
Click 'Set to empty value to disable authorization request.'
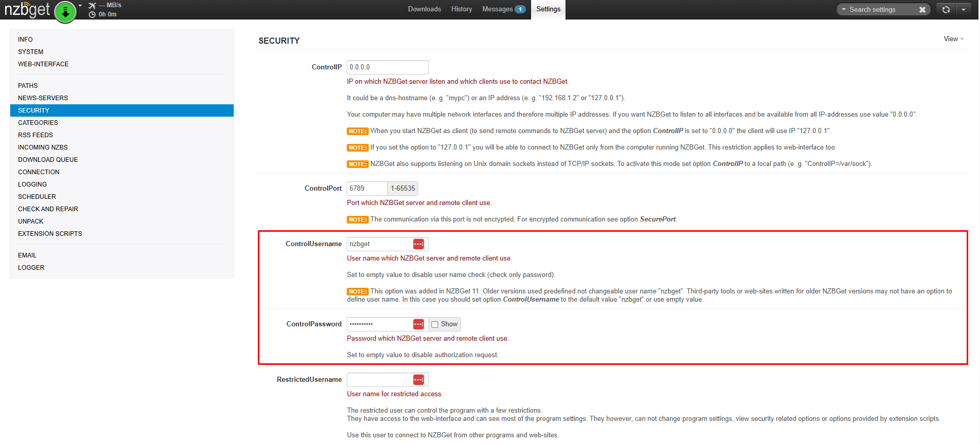[423, 355]
